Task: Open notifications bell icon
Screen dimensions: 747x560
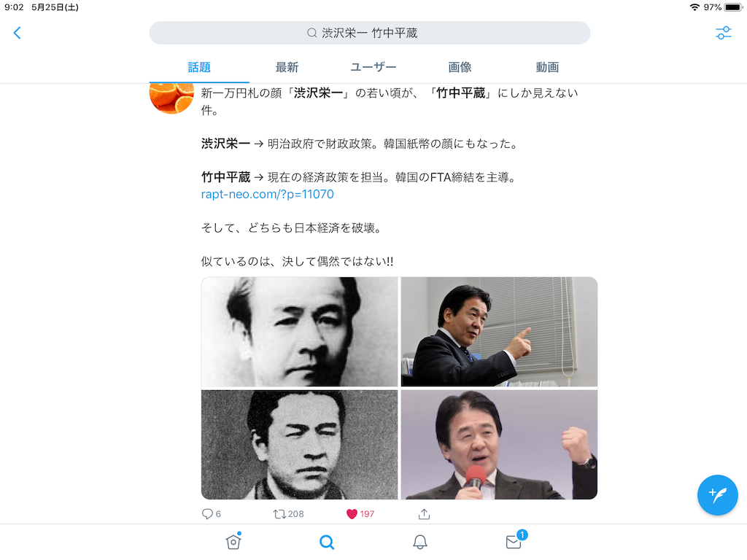Action: (x=419, y=542)
